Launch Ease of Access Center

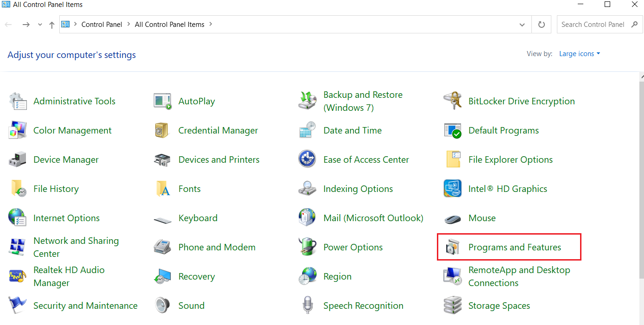point(366,159)
